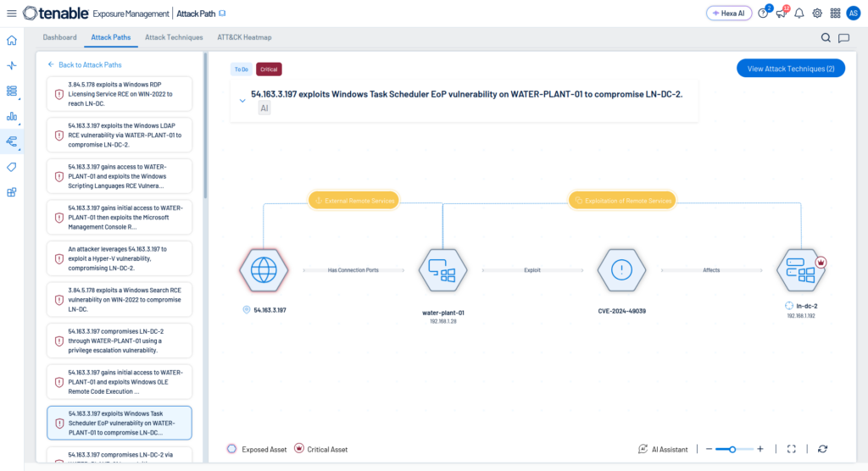Viewport: 868px width, 471px height.
Task: Open the Windows OLE Remote Code Execution path
Action: pos(120,382)
